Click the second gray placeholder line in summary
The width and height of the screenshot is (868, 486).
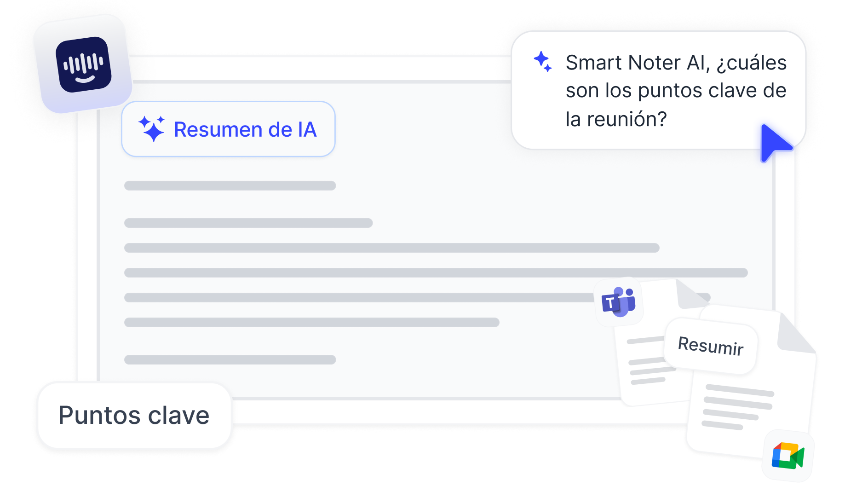pyautogui.click(x=248, y=223)
